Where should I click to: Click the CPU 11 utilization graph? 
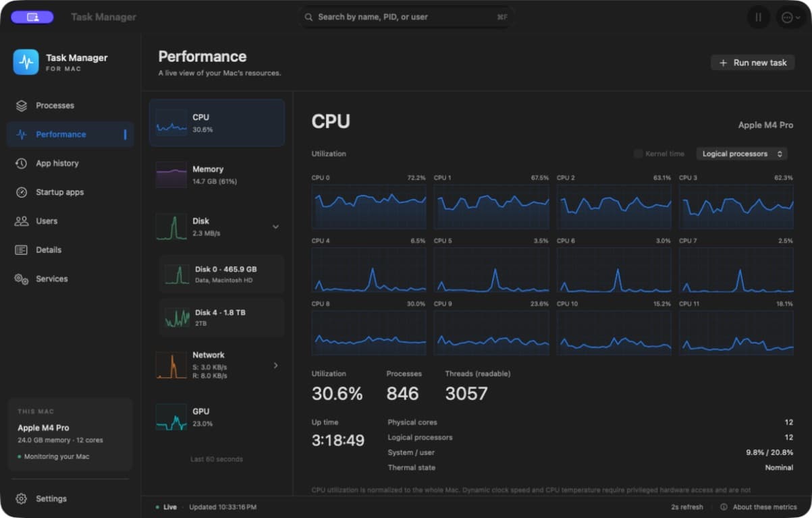[x=736, y=333]
